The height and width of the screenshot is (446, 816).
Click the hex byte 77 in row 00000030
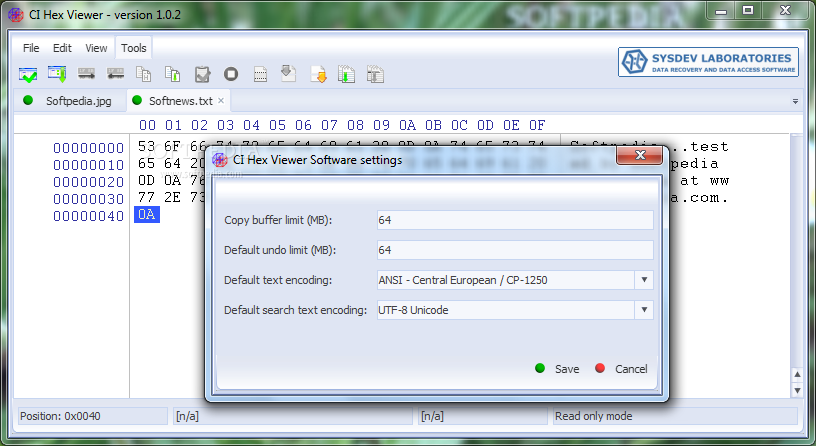pos(147,197)
